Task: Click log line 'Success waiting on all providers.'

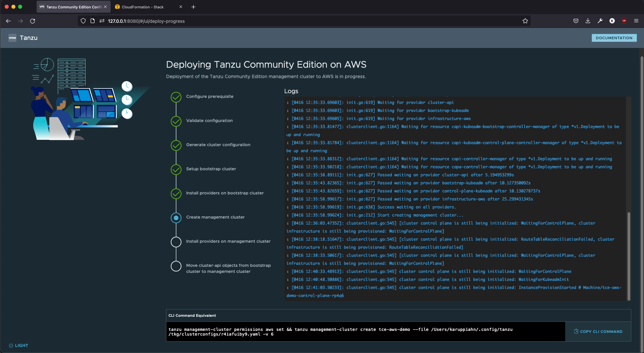Action: point(371,207)
